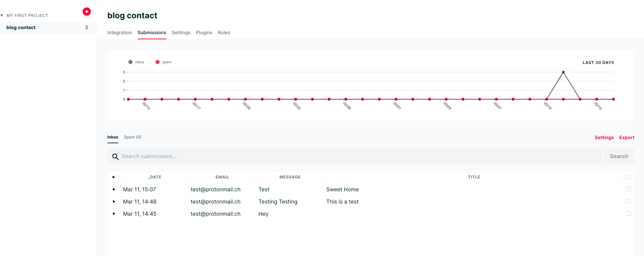Expand the Mar 11, 14:48 submission row

[x=114, y=201]
